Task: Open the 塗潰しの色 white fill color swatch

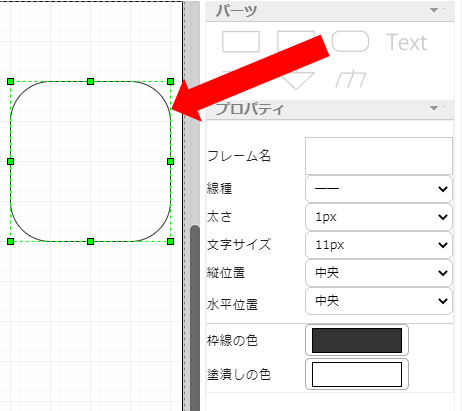Action: pos(357,374)
